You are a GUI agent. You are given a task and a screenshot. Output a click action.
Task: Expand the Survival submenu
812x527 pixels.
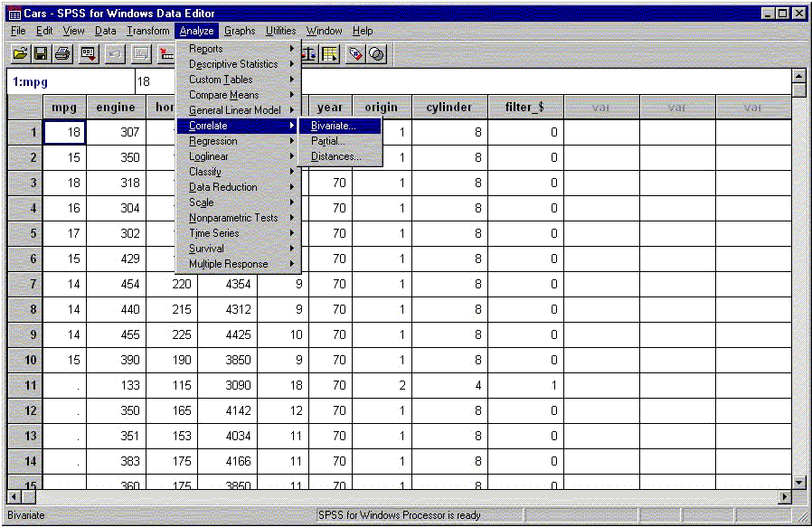click(237, 249)
